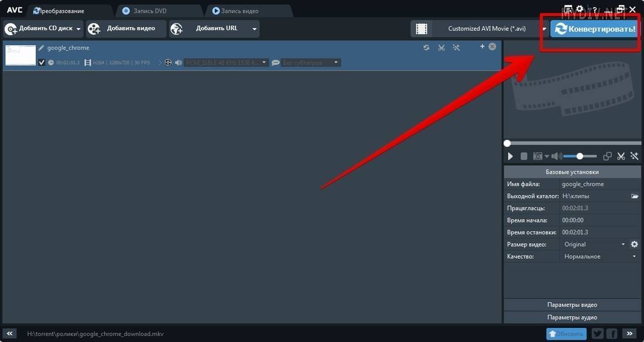Click the preview seek bar handle
The height and width of the screenshot is (342, 644).
coord(507,143)
